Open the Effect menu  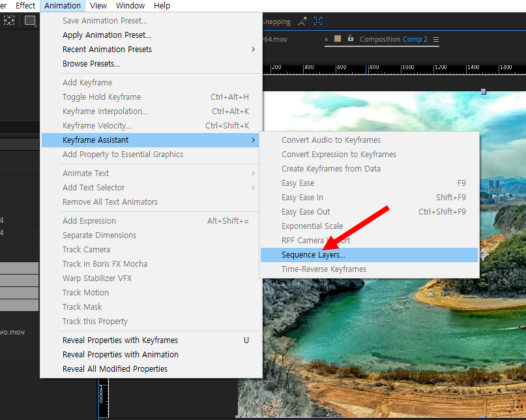point(25,6)
